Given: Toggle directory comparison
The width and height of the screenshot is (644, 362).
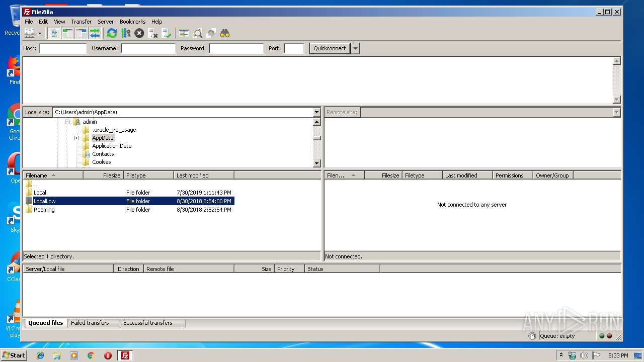Looking at the screenshot, I should [x=198, y=33].
